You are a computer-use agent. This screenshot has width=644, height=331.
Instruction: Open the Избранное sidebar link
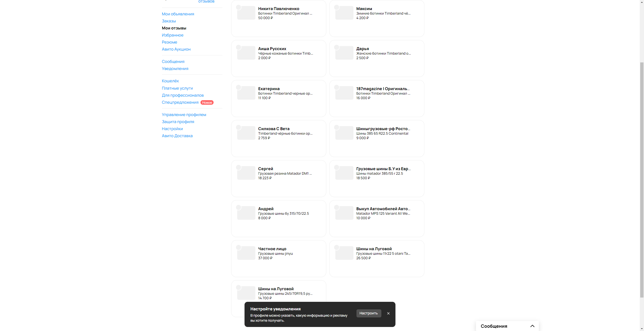[173, 35]
